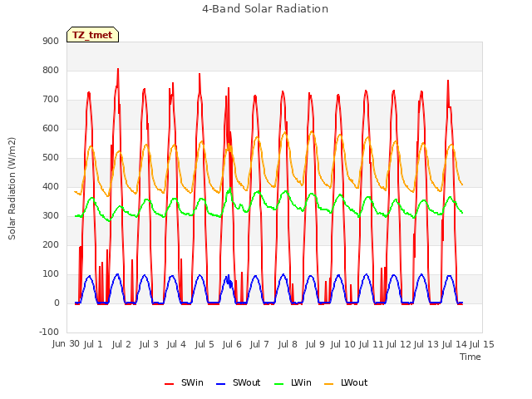Click the blue SWout legend swatch

coord(220,384)
